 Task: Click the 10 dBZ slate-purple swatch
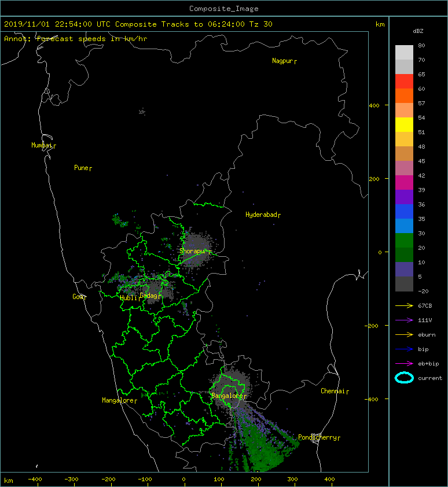[x=404, y=270]
